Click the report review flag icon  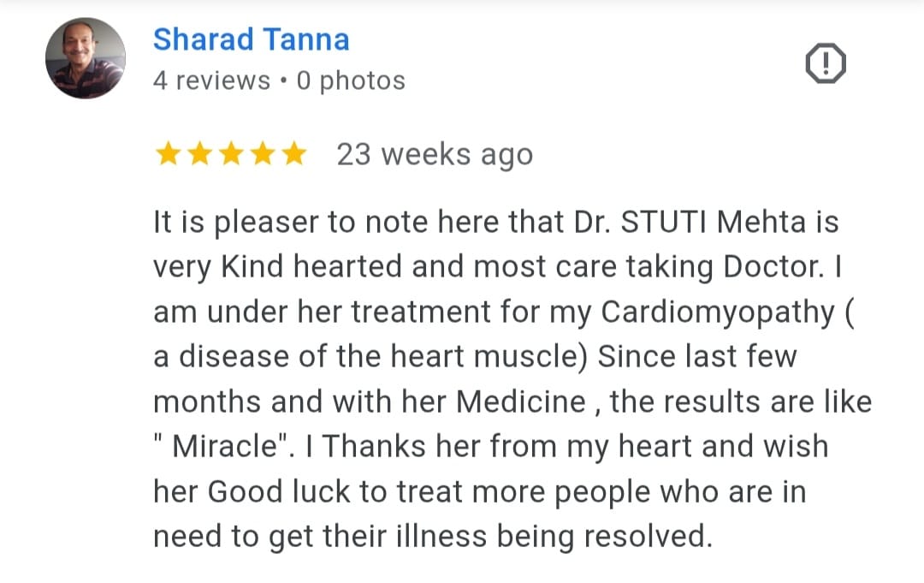click(826, 65)
